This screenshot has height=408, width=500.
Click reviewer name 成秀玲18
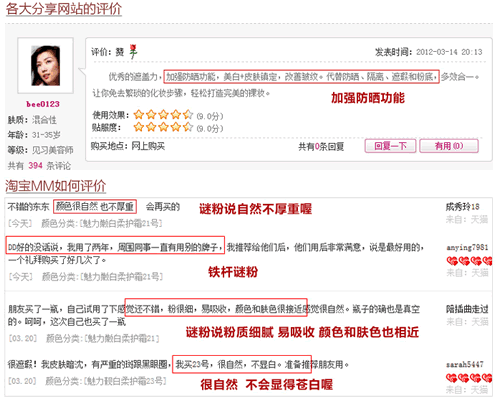463,207
